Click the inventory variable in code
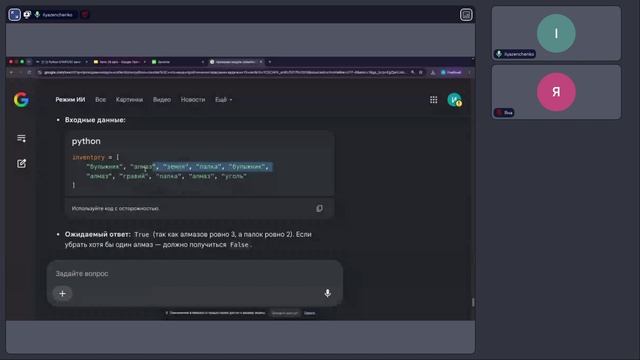 coord(89,157)
